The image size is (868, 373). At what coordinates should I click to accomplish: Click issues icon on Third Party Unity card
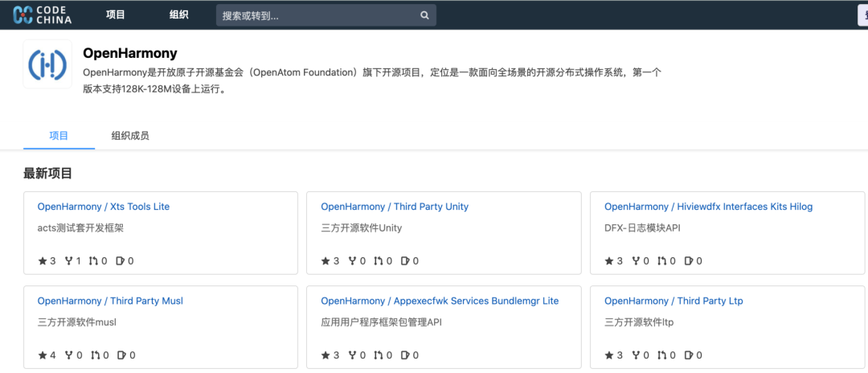[x=405, y=261]
